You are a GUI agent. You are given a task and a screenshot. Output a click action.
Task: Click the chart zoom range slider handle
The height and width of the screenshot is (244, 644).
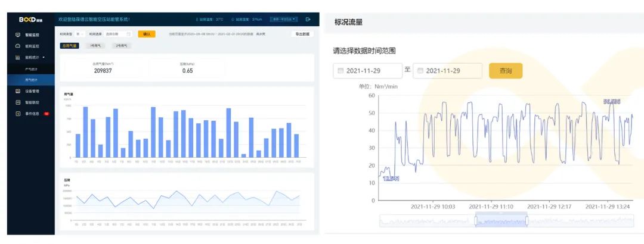pos(476,221)
